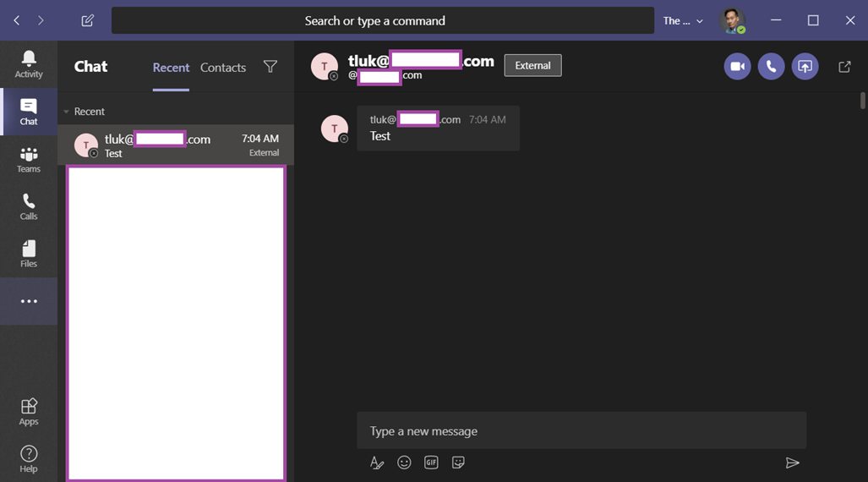Start a new chat with compose icon
The width and height of the screenshot is (868, 482).
pyautogui.click(x=87, y=20)
